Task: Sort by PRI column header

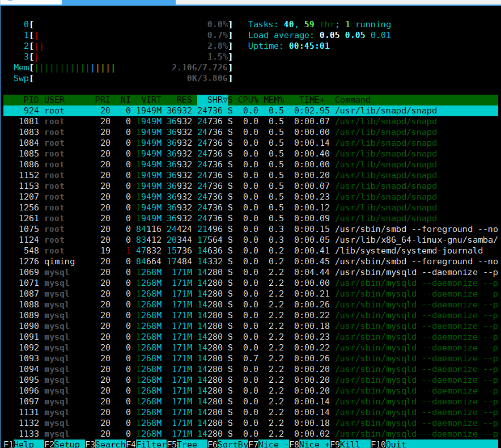Action: click(103, 100)
